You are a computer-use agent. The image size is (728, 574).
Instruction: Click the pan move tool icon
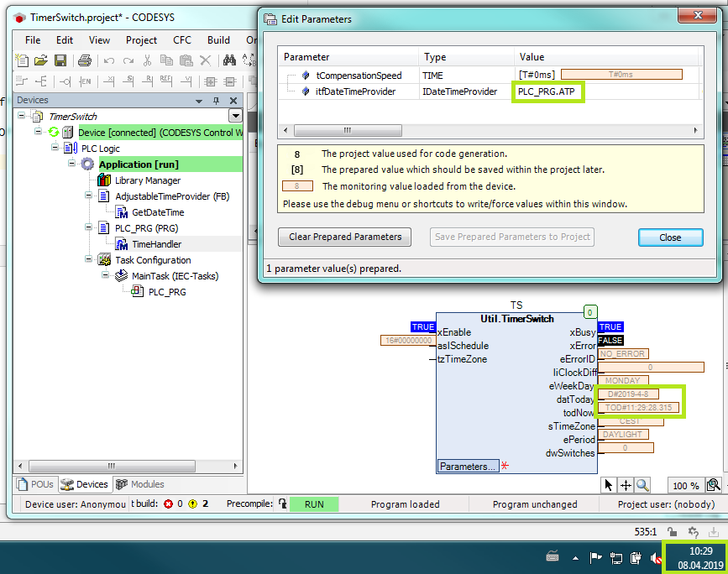(626, 485)
